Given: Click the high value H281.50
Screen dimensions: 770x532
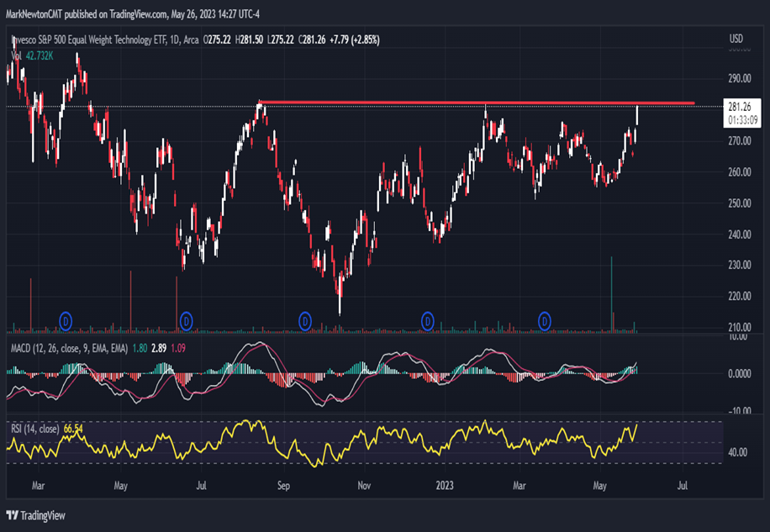Looking at the screenshot, I should [249, 40].
